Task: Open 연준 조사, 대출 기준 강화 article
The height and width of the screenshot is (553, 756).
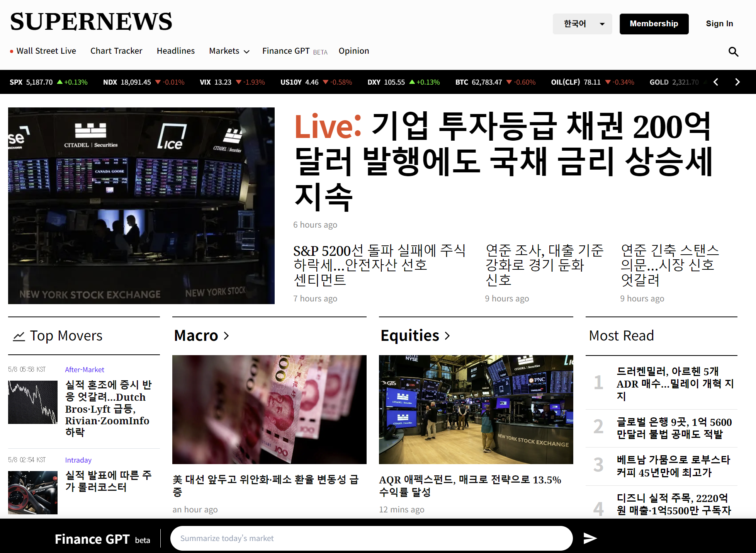Action: 544,265
